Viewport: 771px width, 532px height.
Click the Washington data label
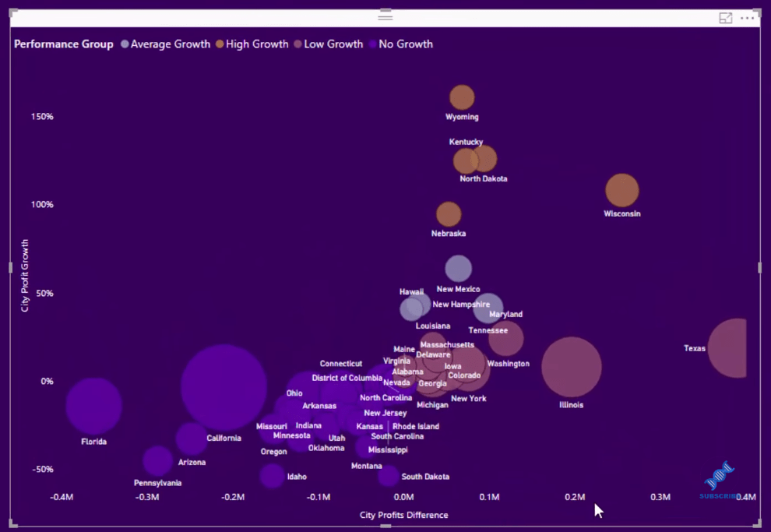(x=509, y=363)
